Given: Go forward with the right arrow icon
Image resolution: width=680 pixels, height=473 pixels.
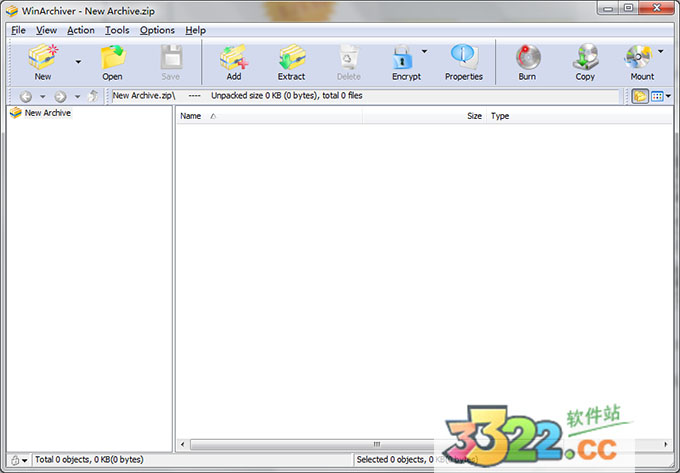Looking at the screenshot, I should [x=60, y=96].
